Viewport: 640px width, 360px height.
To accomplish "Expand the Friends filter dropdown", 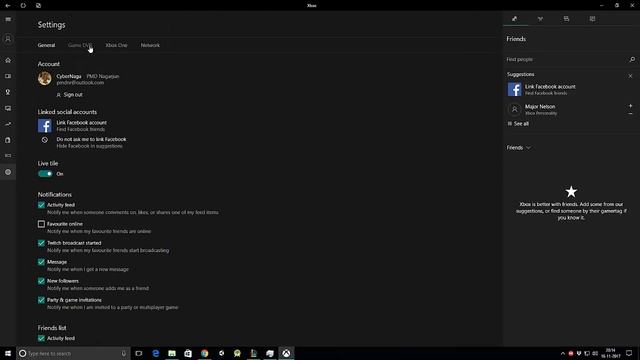I will [x=518, y=148].
